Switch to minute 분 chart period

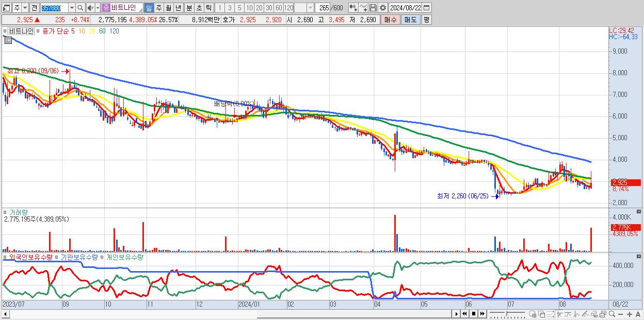click(x=189, y=8)
